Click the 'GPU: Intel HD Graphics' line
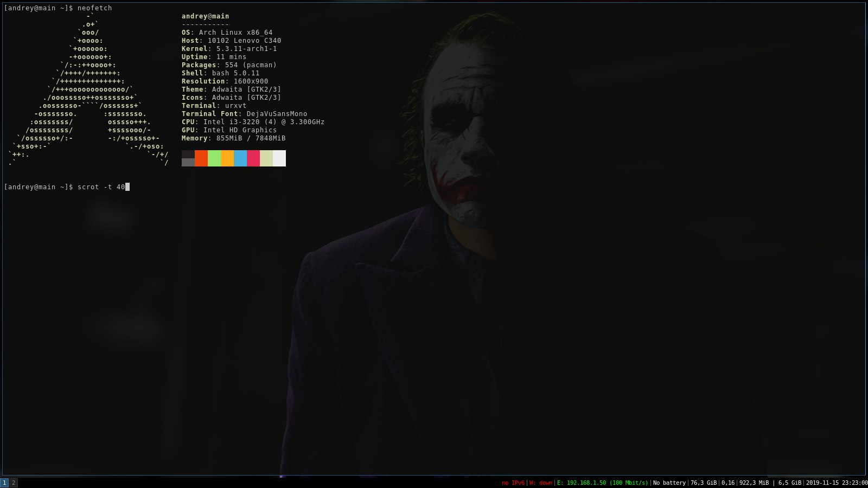This screenshot has height=488, width=868. pyautogui.click(x=229, y=130)
